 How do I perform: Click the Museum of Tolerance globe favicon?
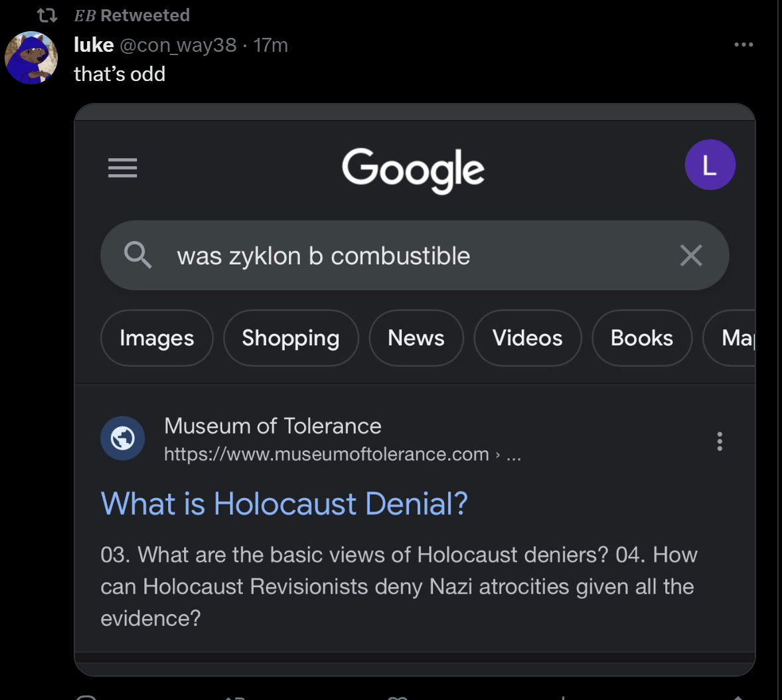(x=123, y=438)
